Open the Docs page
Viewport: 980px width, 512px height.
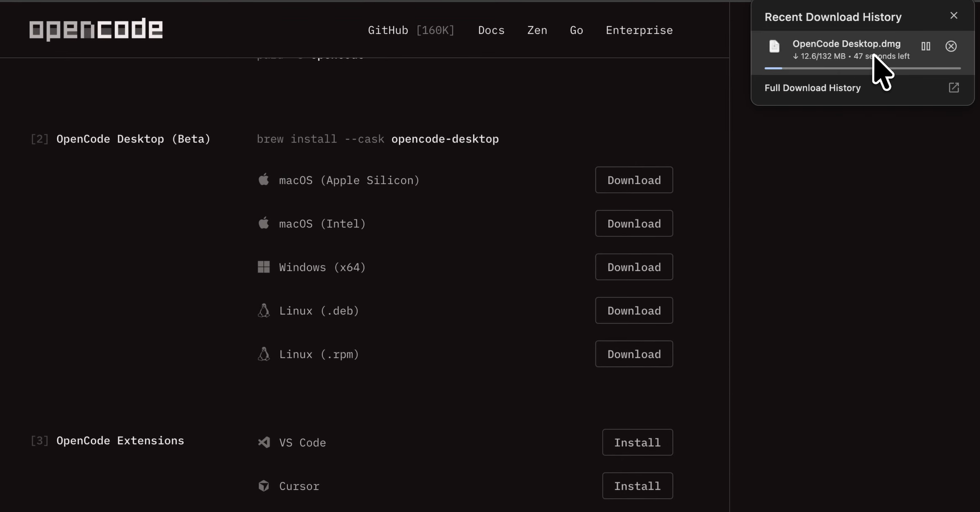pyautogui.click(x=491, y=30)
